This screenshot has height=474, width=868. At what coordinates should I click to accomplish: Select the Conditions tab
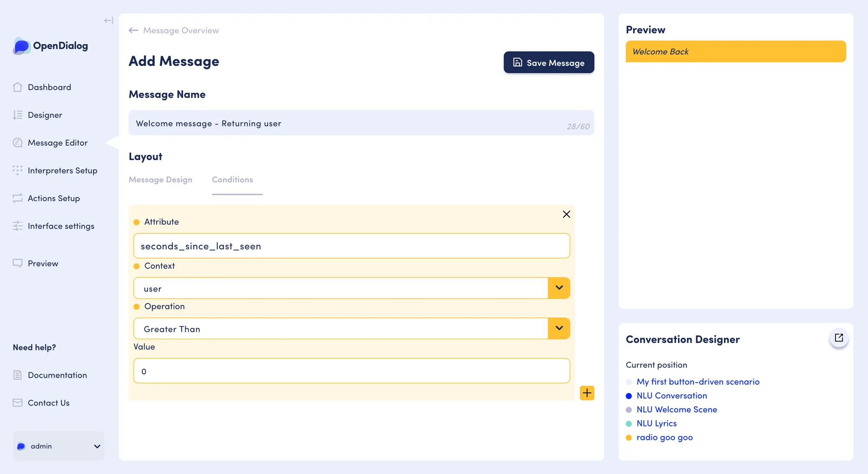[233, 180]
